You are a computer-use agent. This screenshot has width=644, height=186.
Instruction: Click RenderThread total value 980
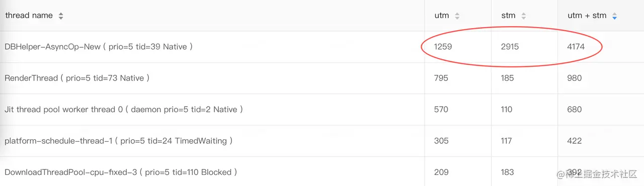point(574,78)
